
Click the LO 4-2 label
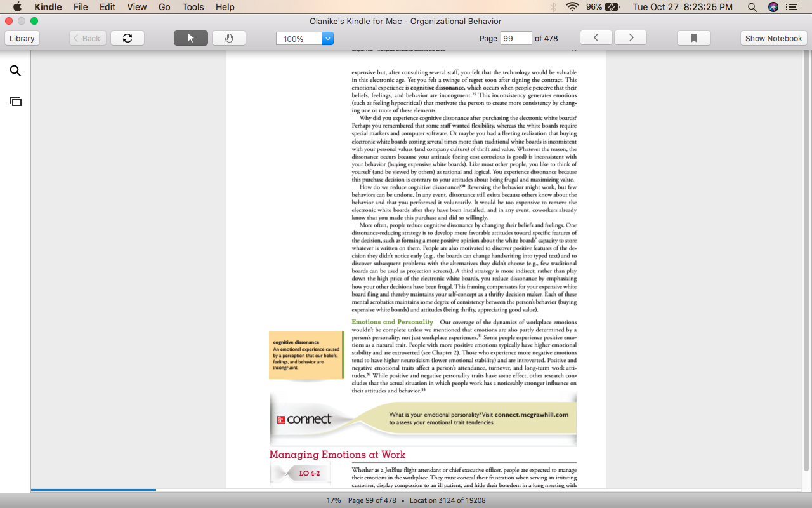[x=309, y=474]
